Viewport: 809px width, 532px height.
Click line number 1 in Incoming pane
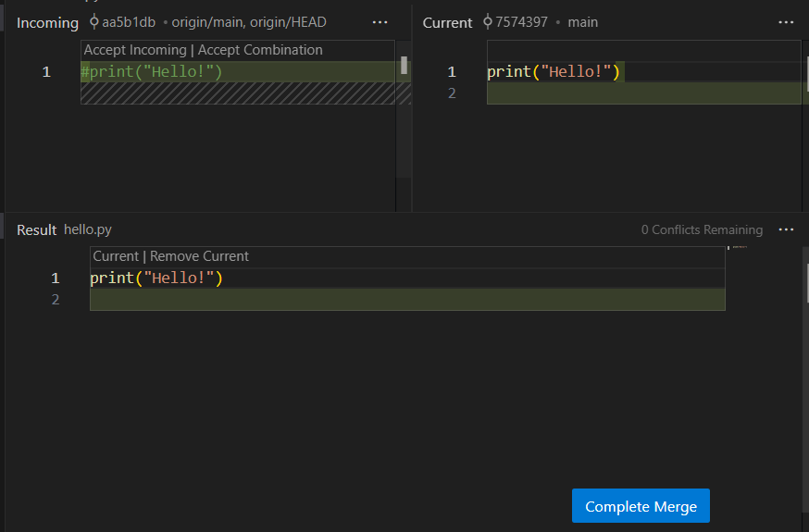pyautogui.click(x=46, y=71)
